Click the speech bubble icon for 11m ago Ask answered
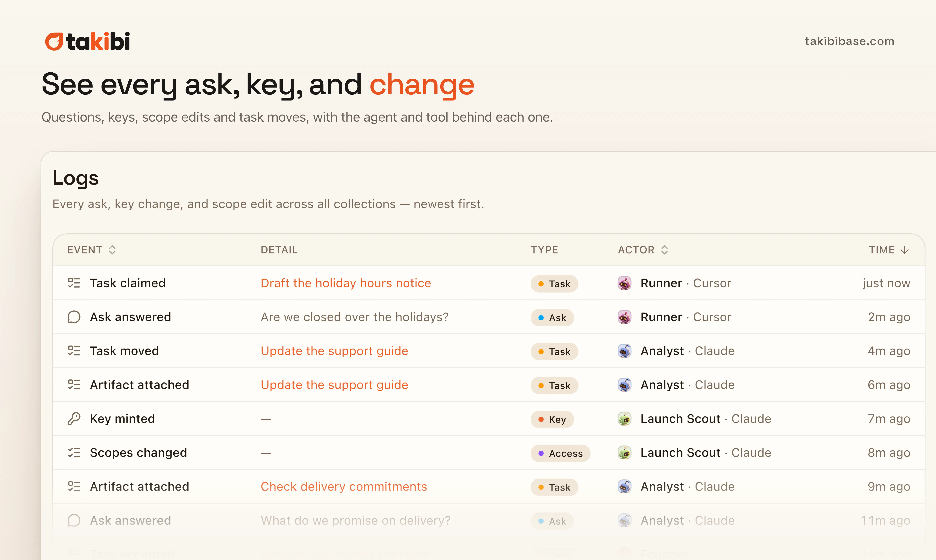The width and height of the screenshot is (936, 560). pos(74,521)
